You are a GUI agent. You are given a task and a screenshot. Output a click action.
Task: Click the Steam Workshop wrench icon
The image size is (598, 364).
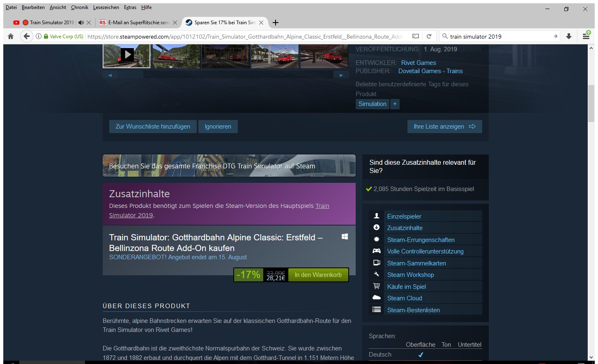376,274
